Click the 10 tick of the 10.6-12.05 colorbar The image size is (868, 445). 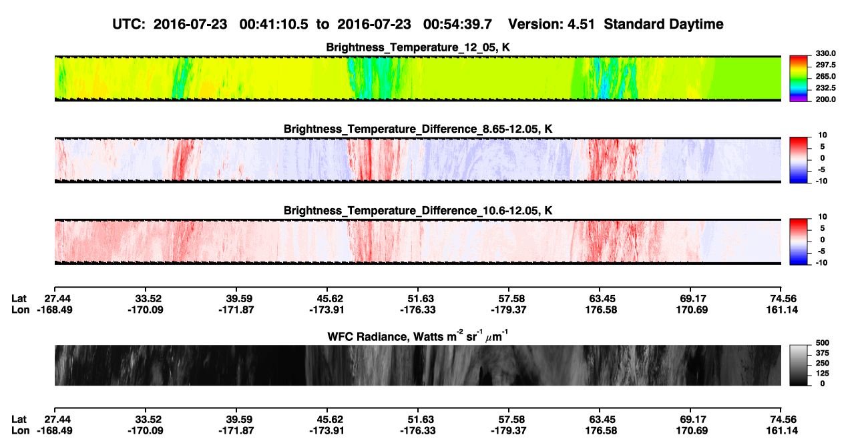click(x=822, y=217)
